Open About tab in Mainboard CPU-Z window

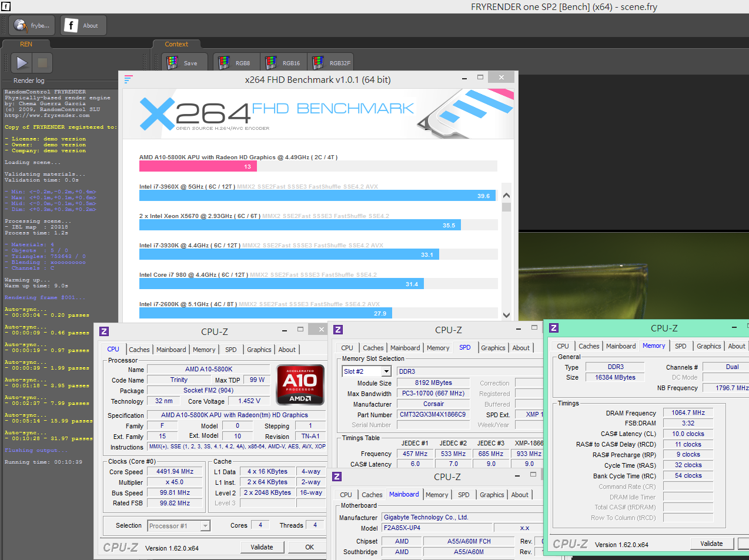pyautogui.click(x=520, y=495)
